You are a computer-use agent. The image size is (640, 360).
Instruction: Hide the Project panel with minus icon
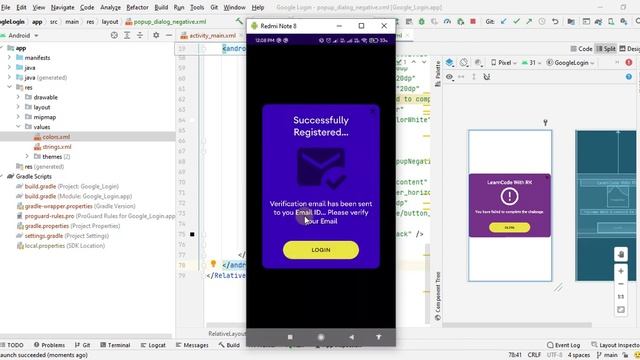pyautogui.click(x=169, y=36)
